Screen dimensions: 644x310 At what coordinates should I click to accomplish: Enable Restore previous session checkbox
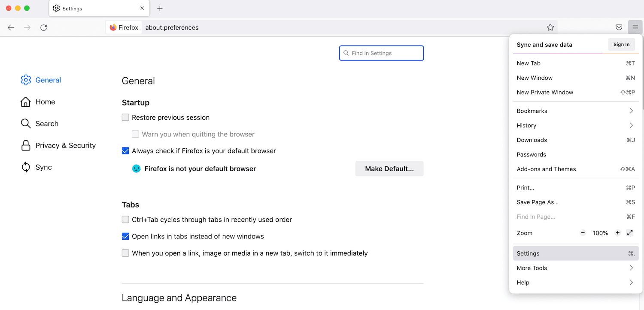coord(125,117)
